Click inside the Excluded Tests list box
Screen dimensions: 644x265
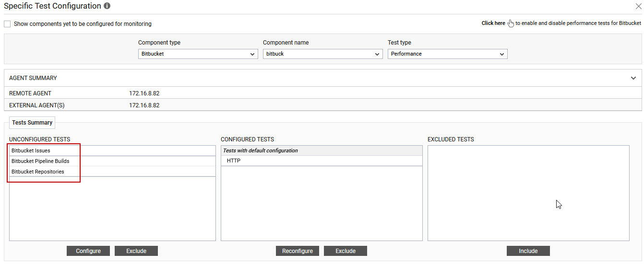point(528,193)
